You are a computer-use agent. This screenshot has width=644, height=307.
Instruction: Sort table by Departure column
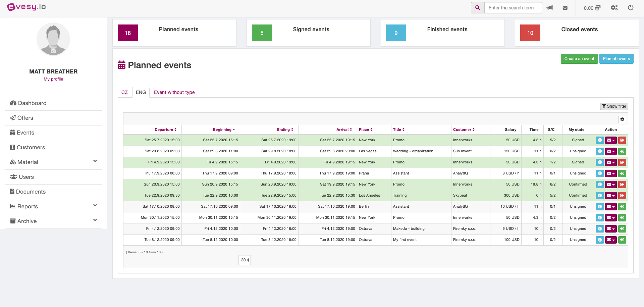pos(165,130)
